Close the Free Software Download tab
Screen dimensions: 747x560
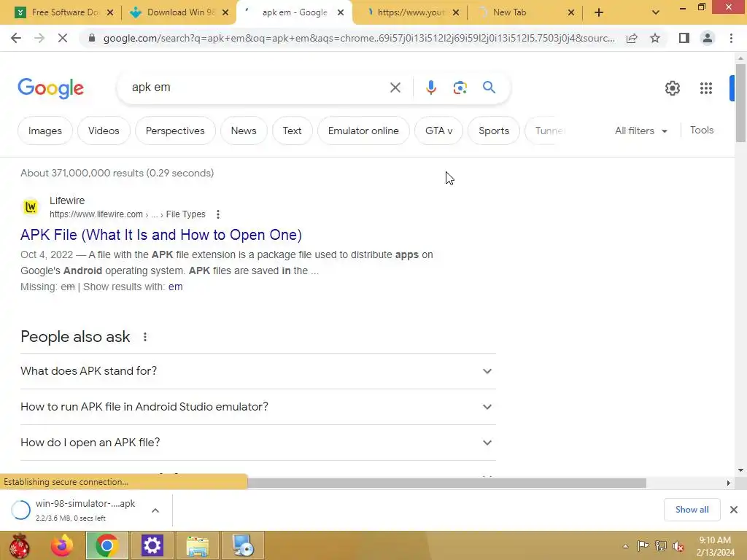110,12
